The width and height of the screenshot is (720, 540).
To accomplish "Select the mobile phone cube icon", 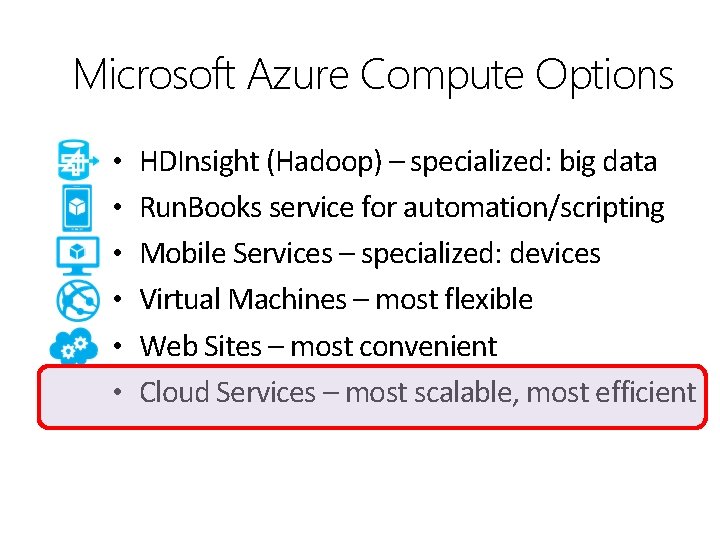I will pos(77,207).
